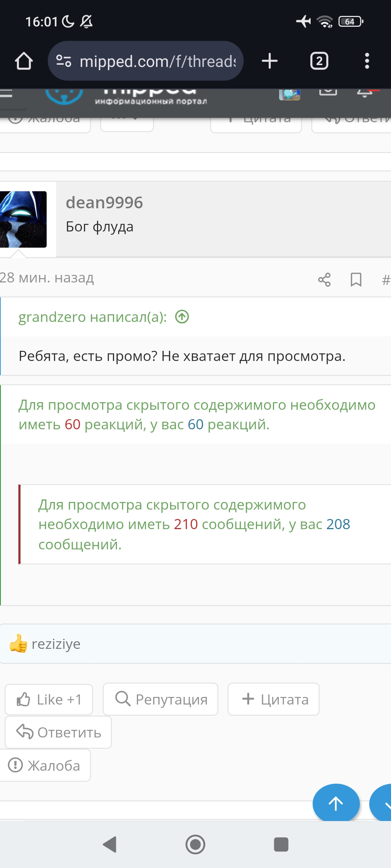Tap quoted text 'Ребята, есть промо?'

point(88,356)
